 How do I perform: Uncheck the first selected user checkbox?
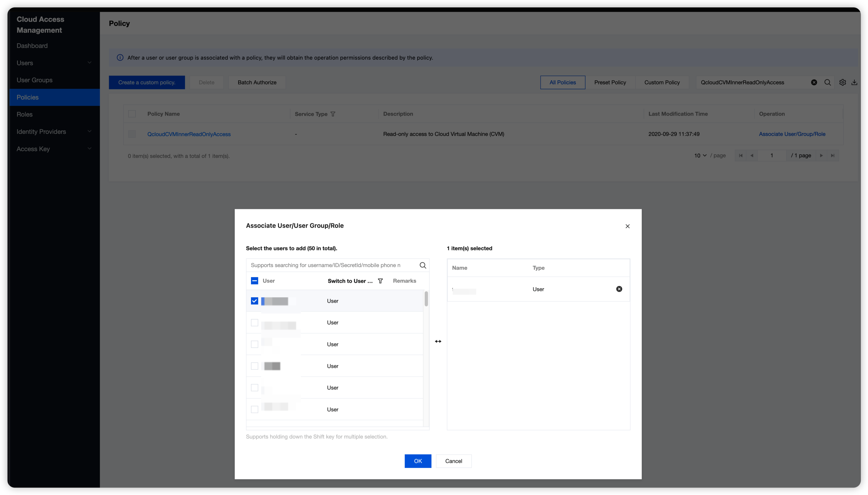coord(255,301)
